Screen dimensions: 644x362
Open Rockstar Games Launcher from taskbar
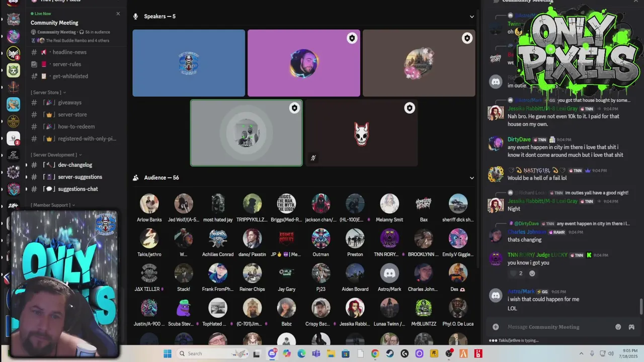[434, 353]
